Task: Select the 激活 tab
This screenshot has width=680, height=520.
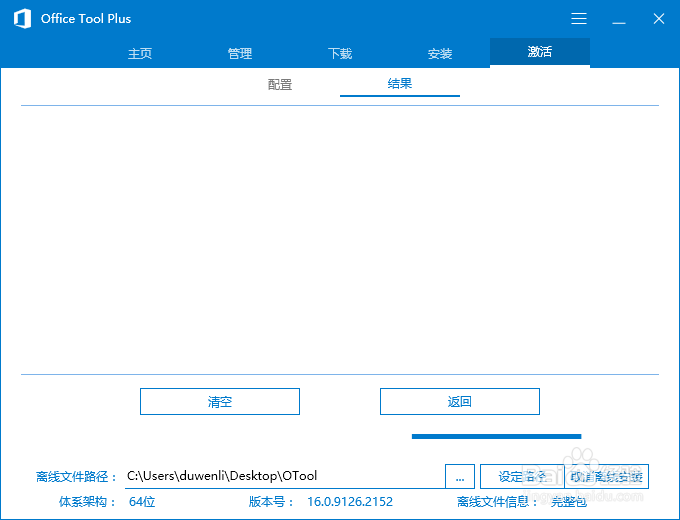Action: 540,52
